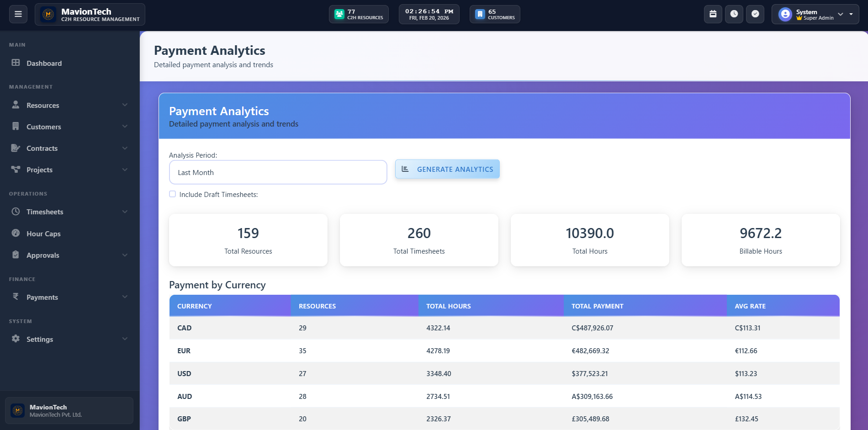Expand the Payments menu chevron
Viewport: 868px width, 430px height.
[x=125, y=297]
